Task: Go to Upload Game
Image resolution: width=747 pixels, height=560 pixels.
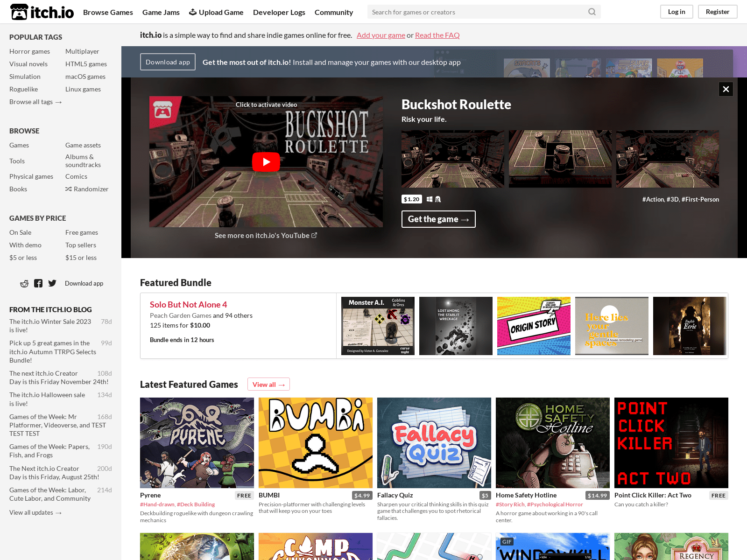Action: tap(216, 12)
